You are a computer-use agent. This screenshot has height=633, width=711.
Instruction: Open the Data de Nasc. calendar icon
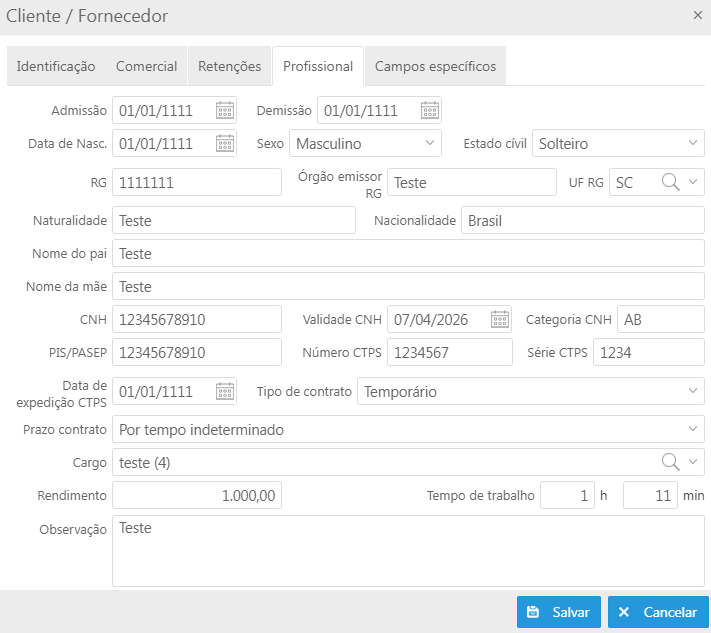pyautogui.click(x=225, y=143)
